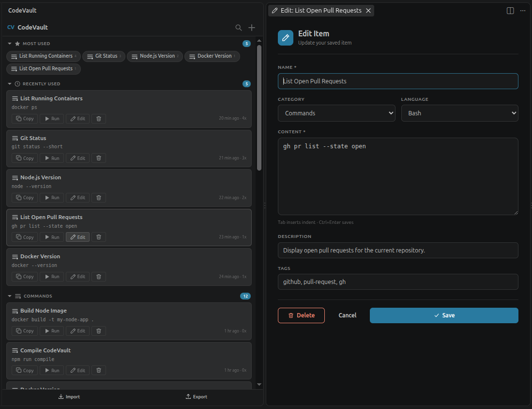Viewport: 532px width, 409px height.
Task: Click the sidebar scrollbar thumb
Action: pyautogui.click(x=259, y=108)
